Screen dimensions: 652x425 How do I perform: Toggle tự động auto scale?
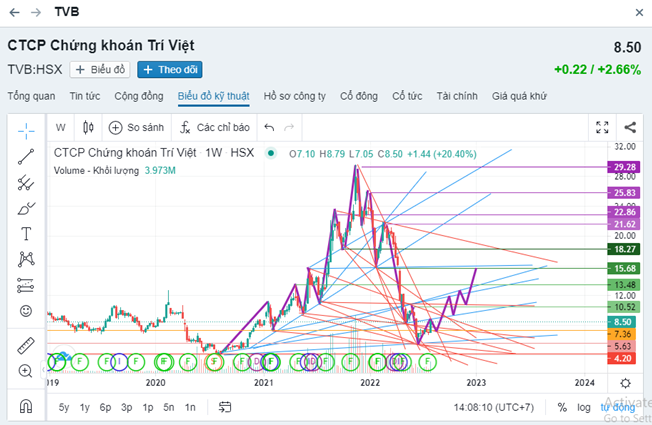pos(617,407)
